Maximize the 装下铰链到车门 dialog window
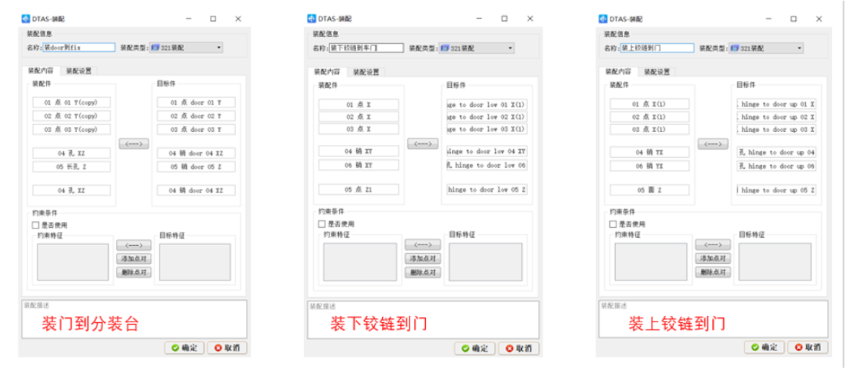This screenshot has height=372, width=868. (504, 19)
